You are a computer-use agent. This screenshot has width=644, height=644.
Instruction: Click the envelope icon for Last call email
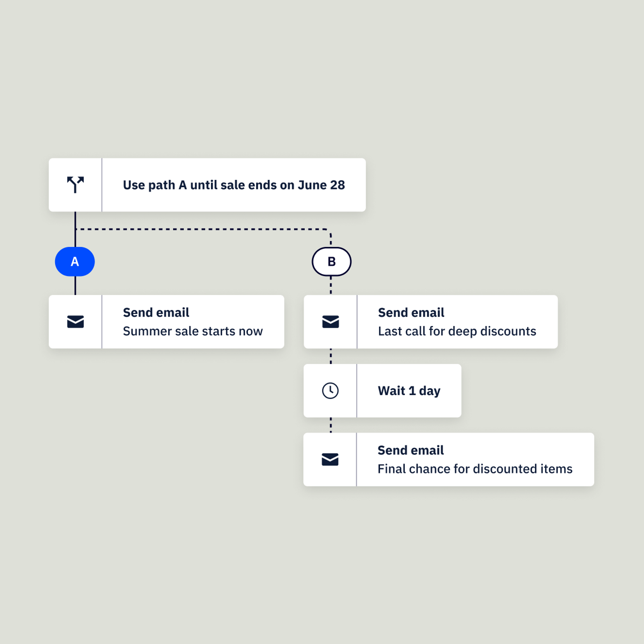pos(330,322)
